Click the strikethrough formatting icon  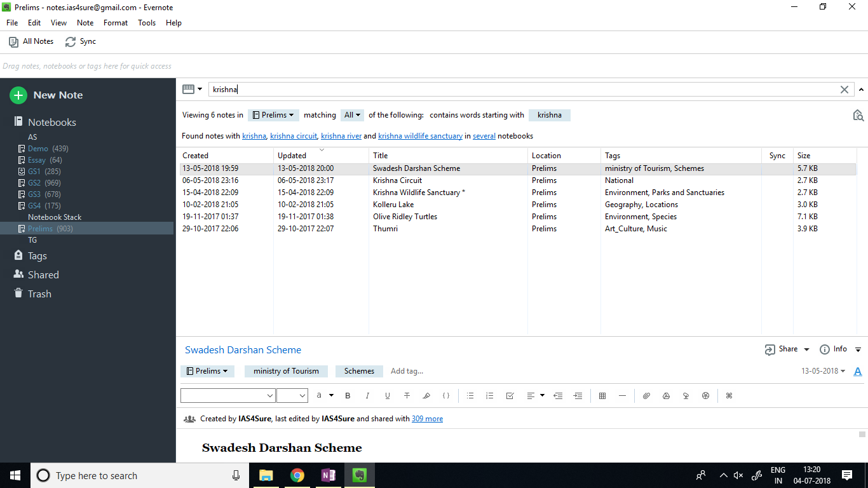coord(407,396)
